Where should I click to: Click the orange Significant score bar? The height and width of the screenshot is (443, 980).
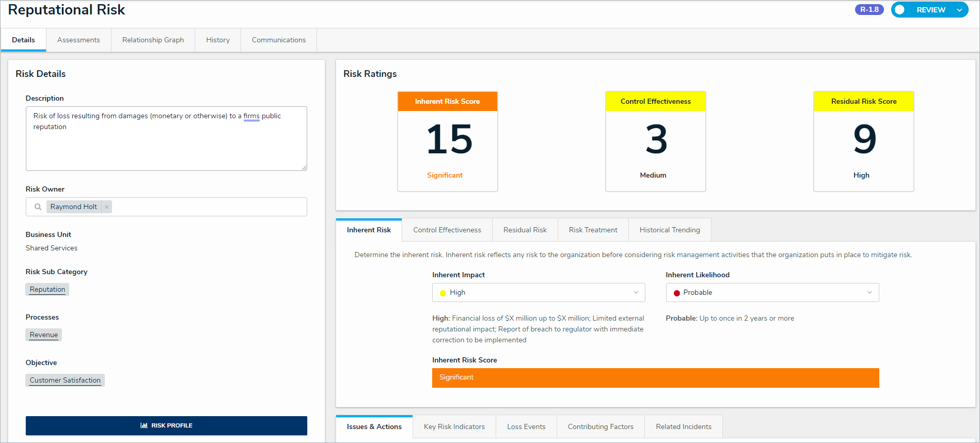point(655,377)
